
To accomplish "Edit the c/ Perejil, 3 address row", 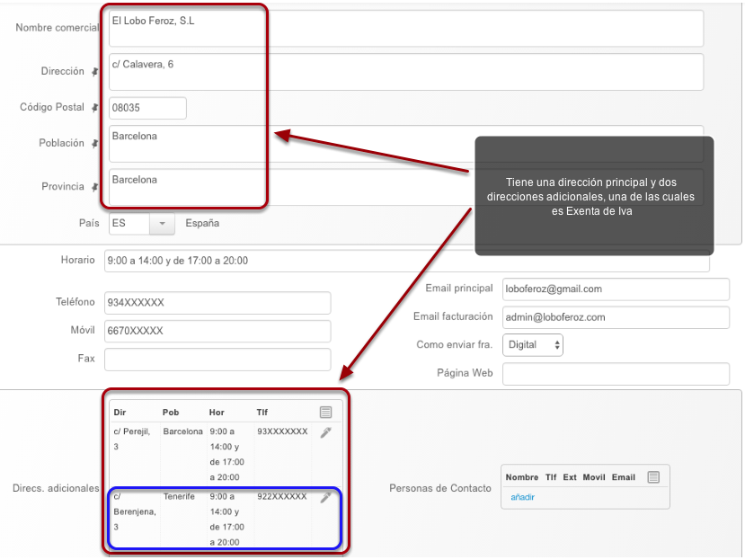I will [325, 432].
